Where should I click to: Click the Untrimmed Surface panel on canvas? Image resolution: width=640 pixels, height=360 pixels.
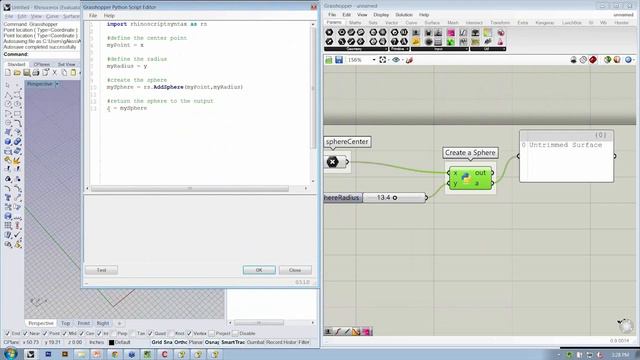point(567,156)
